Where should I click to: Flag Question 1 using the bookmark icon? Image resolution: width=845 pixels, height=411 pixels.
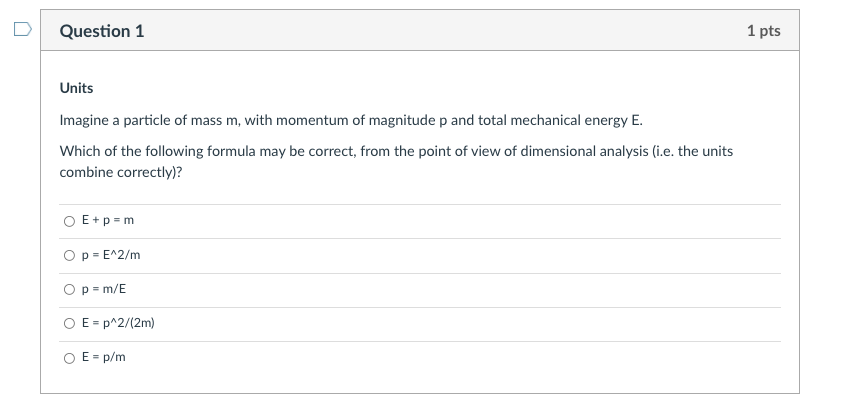(23, 29)
